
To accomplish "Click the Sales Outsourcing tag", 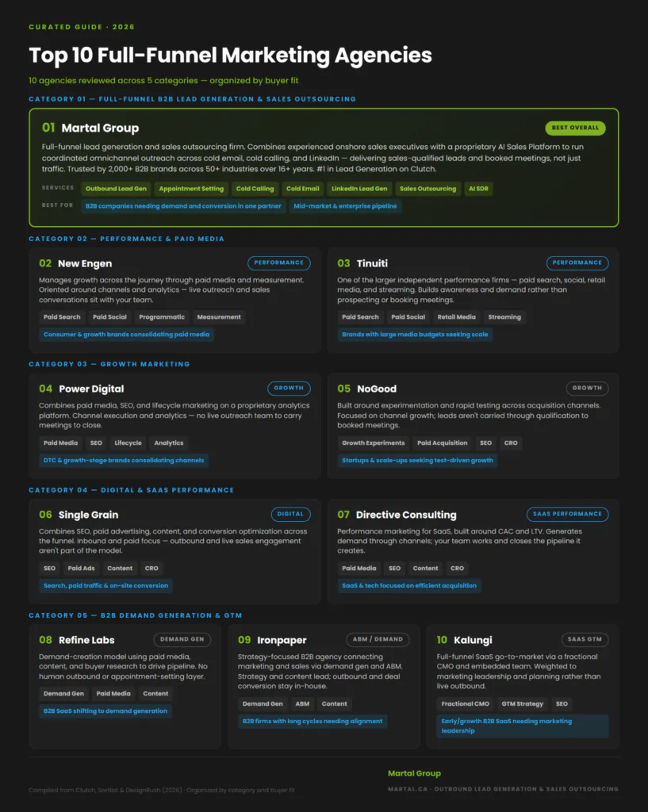I will click(428, 189).
